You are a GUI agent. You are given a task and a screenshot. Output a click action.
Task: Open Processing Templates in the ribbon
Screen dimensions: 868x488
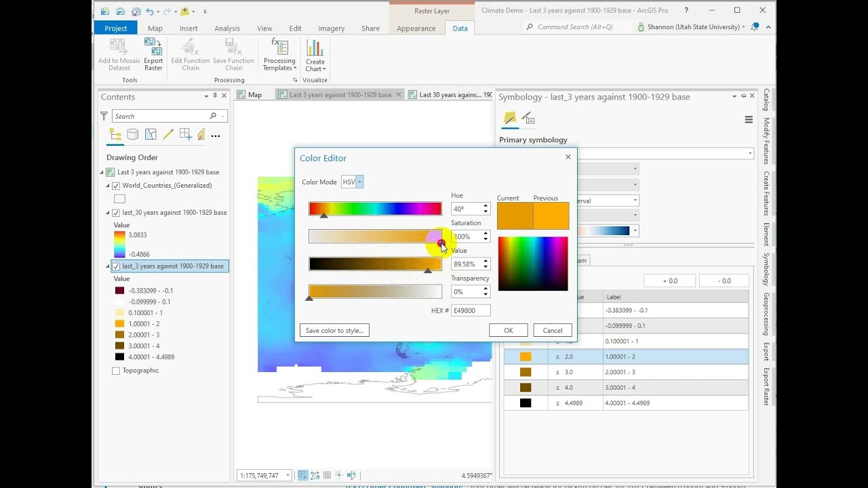279,55
